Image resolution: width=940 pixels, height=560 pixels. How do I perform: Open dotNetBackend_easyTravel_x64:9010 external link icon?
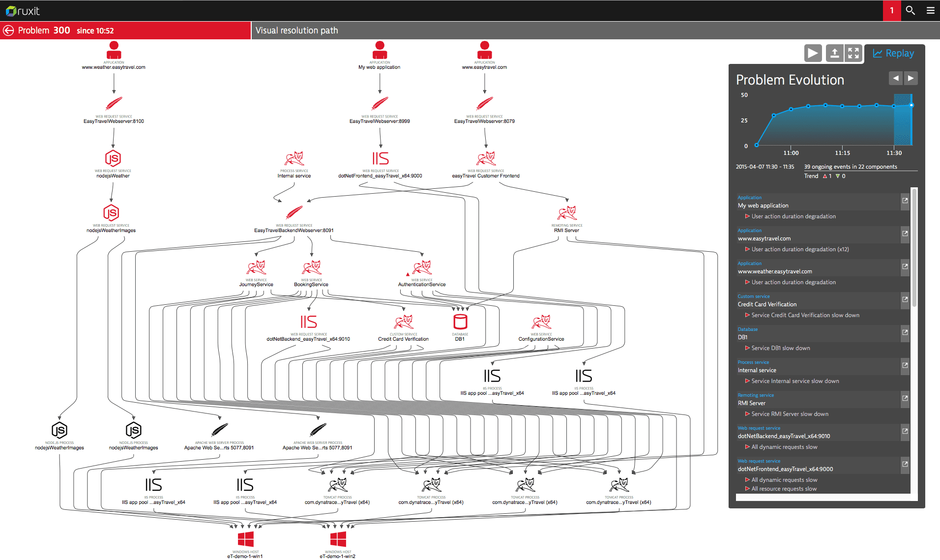(x=905, y=431)
